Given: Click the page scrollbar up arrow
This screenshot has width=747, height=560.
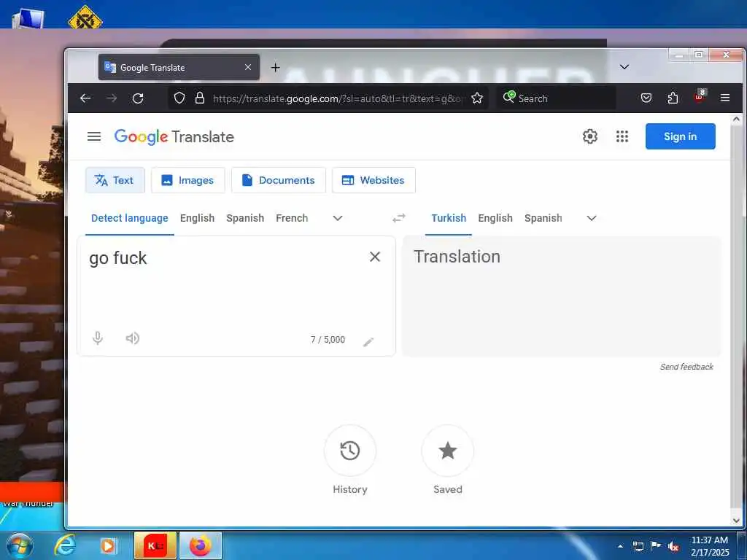Looking at the screenshot, I should (736, 119).
